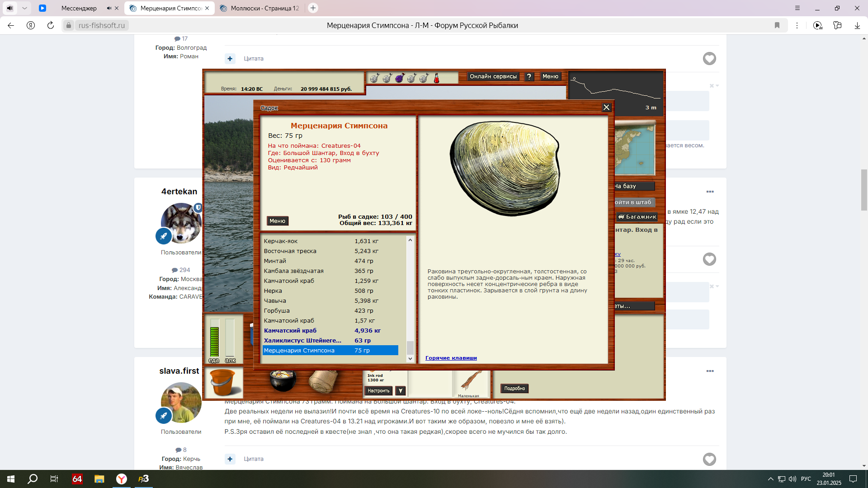This screenshot has height=488, width=868.
Task: Click the browser back arrow
Action: pos(11,25)
